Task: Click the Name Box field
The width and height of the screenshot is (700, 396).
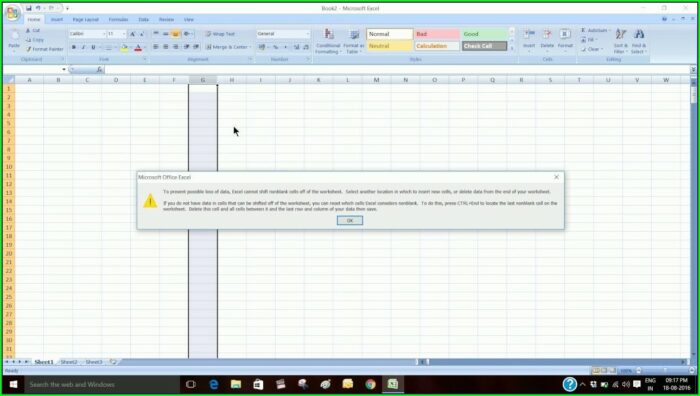Action: pos(35,70)
